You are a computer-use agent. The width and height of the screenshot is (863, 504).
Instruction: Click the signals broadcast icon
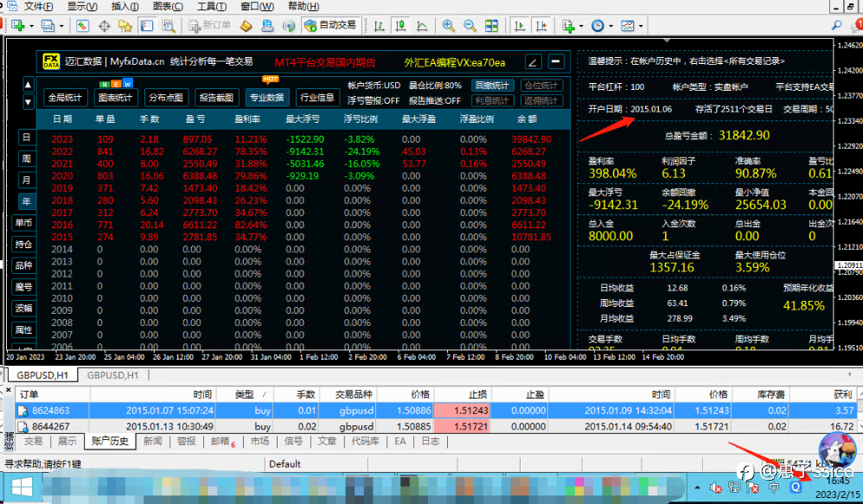289,25
